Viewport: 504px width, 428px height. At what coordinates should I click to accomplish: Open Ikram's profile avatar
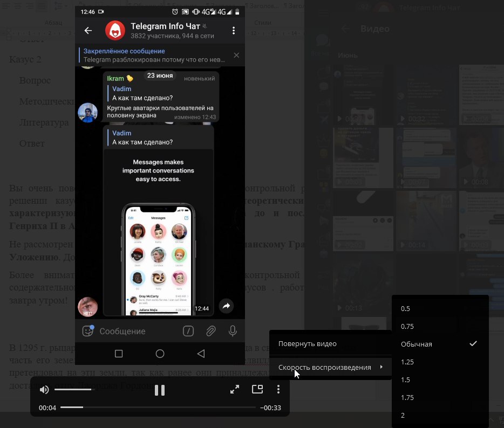(x=88, y=113)
